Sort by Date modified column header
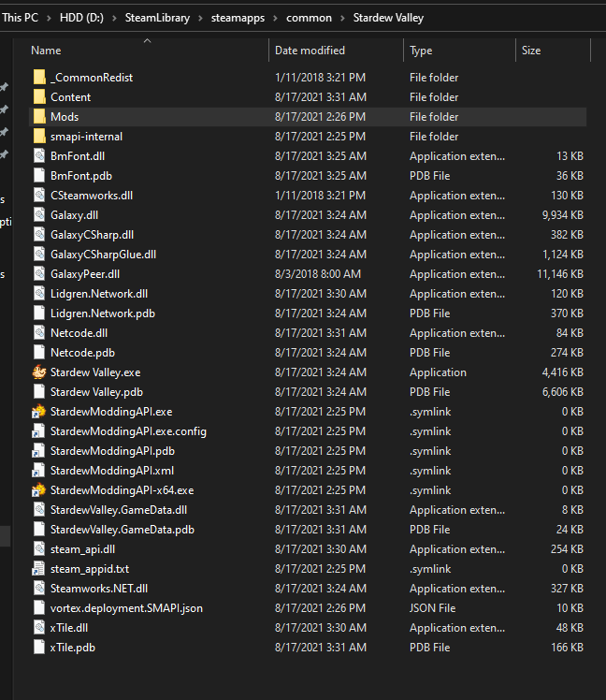 (310, 51)
